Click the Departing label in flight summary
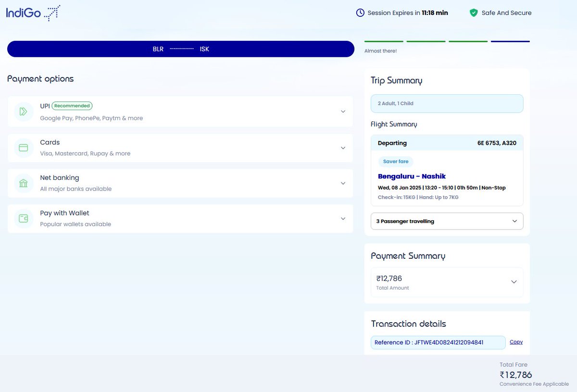Image resolution: width=577 pixels, height=392 pixels. pos(392,143)
